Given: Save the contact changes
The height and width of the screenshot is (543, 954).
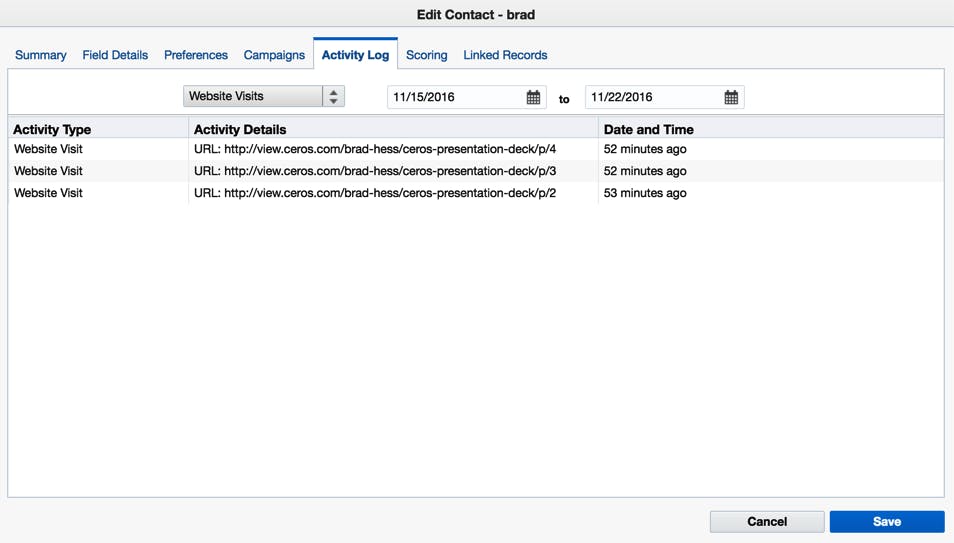Looking at the screenshot, I should (x=886, y=521).
